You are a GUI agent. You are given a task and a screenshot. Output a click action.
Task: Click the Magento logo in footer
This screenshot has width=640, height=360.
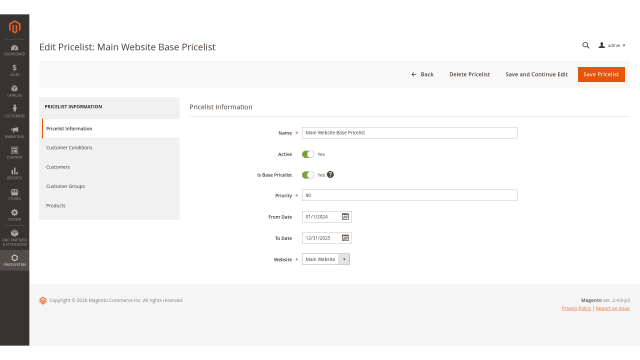43,300
